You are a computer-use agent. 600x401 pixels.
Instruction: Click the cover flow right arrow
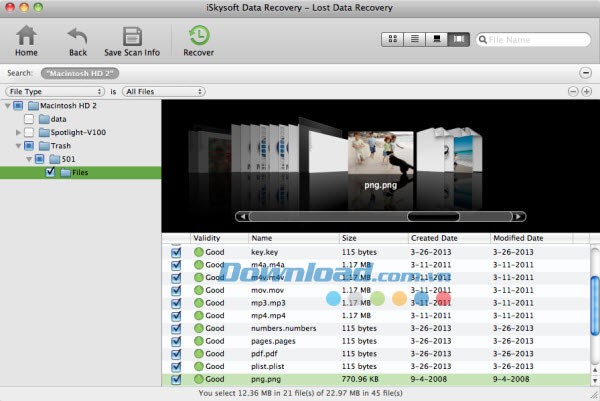(x=518, y=217)
